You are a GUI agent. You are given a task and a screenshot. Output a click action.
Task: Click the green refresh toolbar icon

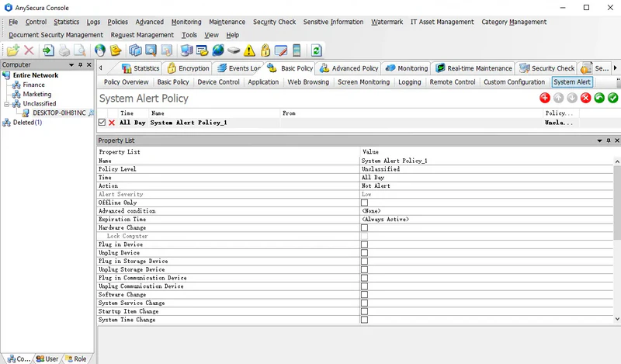tap(316, 50)
